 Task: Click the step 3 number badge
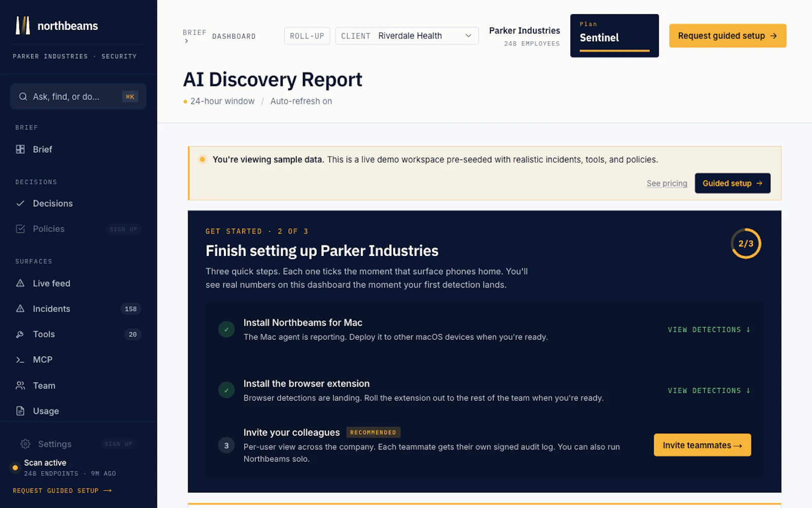[x=226, y=446]
